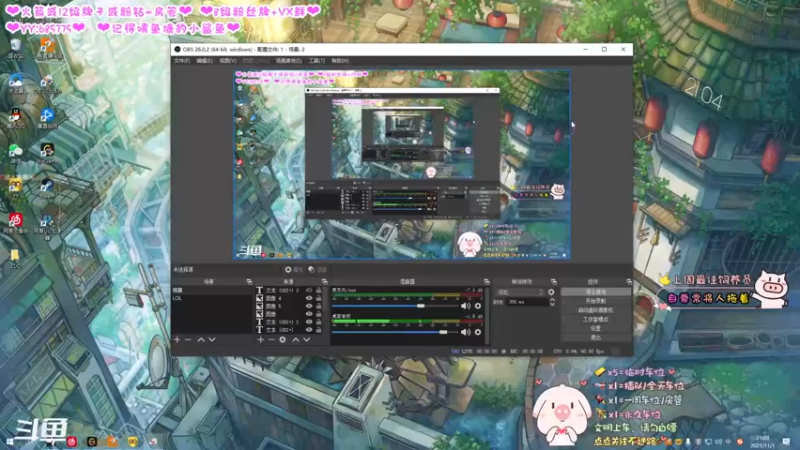The height and width of the screenshot is (450, 800).
Task: Select the LOL scene in the 场景 list
Action: click(212, 298)
